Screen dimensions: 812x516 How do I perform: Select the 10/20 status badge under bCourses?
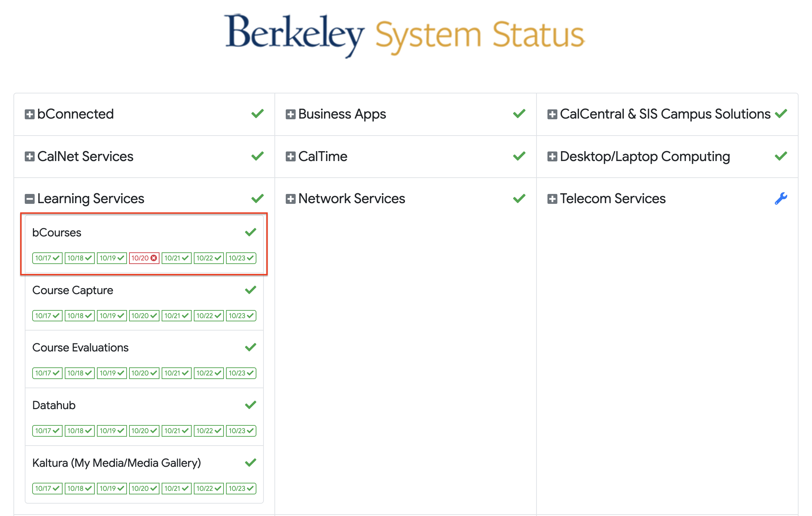tap(144, 258)
